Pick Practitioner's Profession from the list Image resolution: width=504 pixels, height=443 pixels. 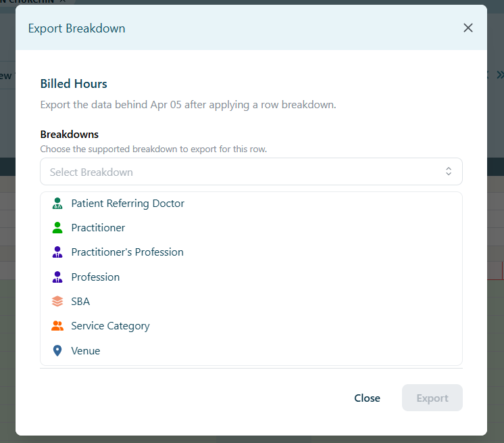(251, 252)
